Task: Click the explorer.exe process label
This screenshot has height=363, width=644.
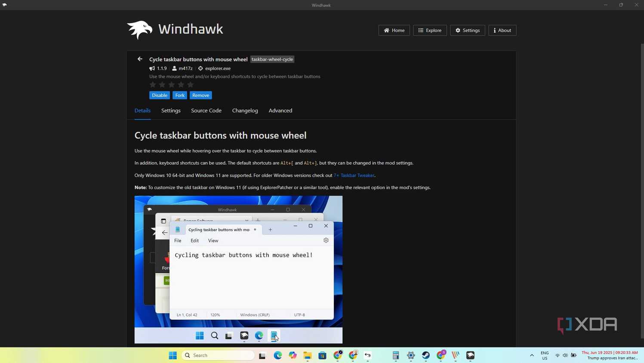Action: 218,68
